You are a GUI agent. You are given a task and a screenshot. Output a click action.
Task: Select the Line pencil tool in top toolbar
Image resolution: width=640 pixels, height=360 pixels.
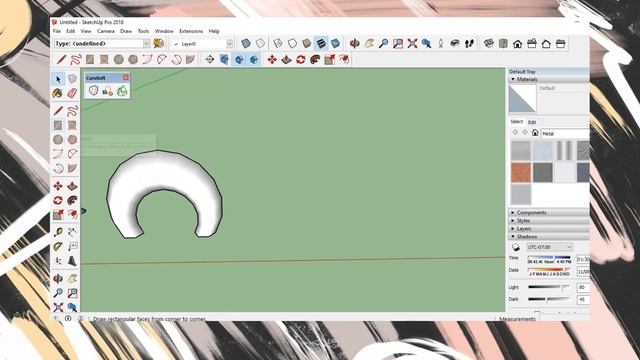(61, 60)
